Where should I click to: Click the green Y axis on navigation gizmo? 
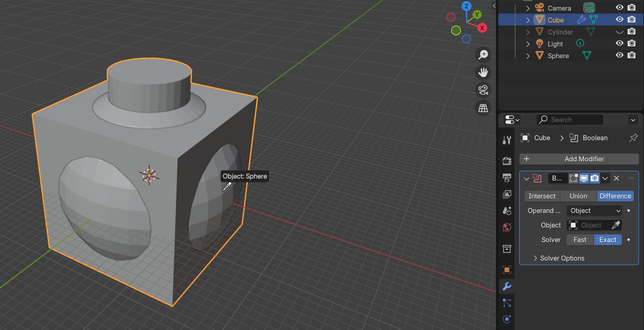477,15
